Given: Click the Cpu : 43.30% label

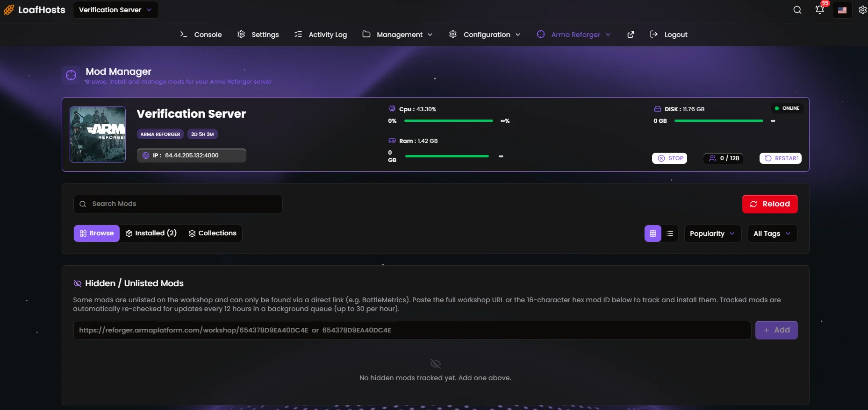Looking at the screenshot, I should pos(417,109).
